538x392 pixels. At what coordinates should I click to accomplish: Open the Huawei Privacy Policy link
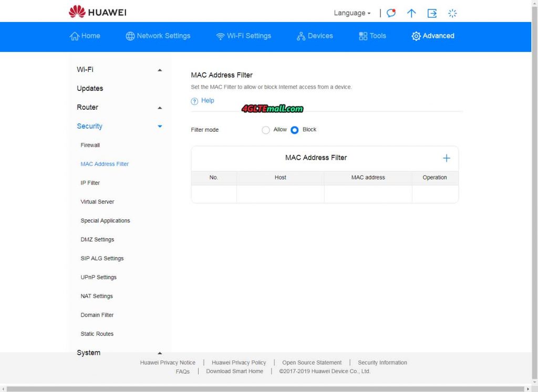[239, 362]
